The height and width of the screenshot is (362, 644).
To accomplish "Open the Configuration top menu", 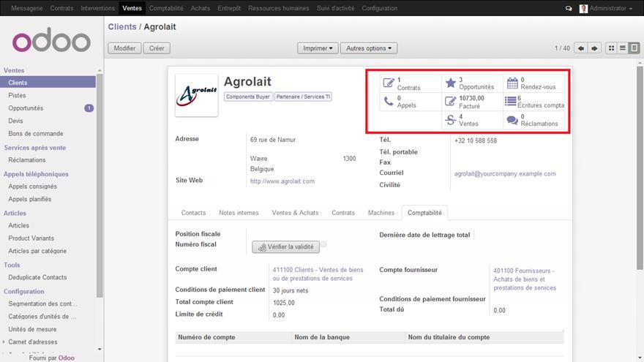I will click(x=380, y=8).
